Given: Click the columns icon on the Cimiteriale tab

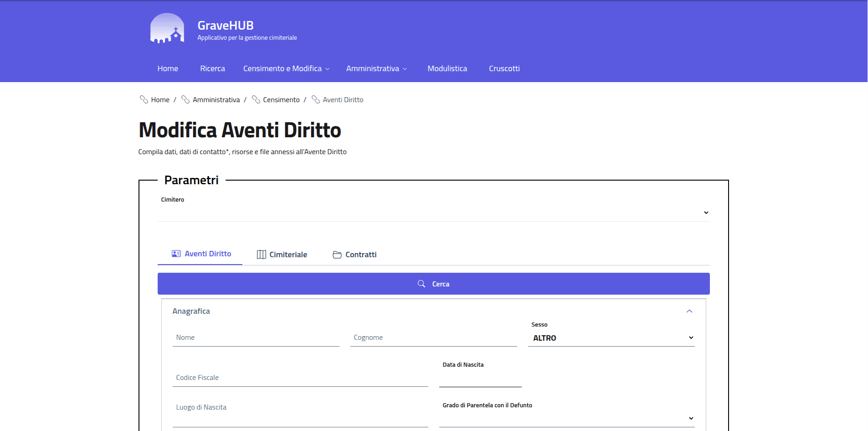Looking at the screenshot, I should click(x=261, y=254).
